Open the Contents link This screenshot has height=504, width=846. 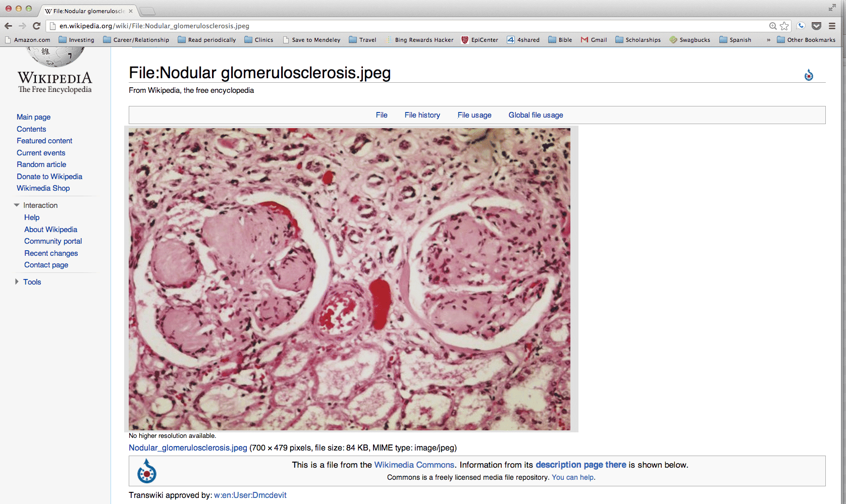click(31, 129)
